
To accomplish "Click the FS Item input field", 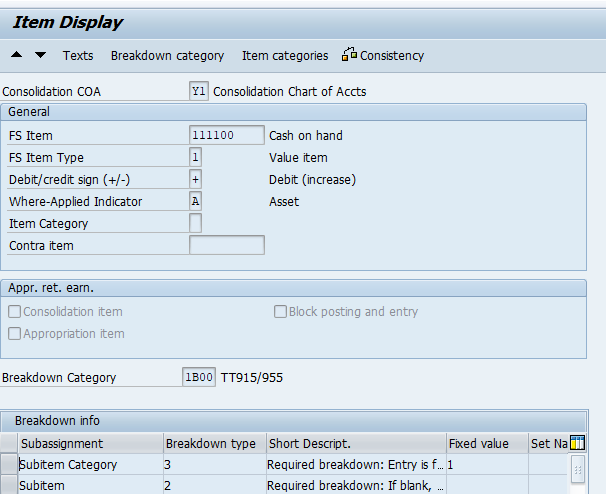I will click(226, 136).
